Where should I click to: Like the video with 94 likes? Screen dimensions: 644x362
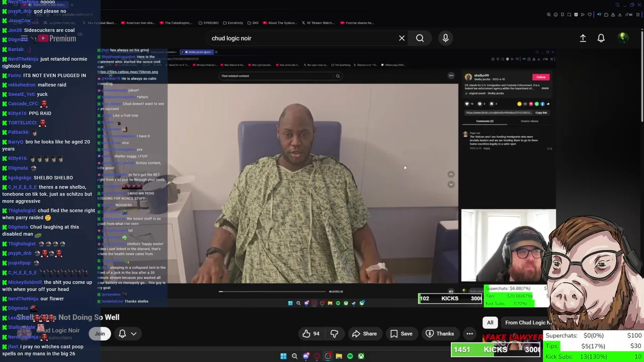tap(311, 334)
